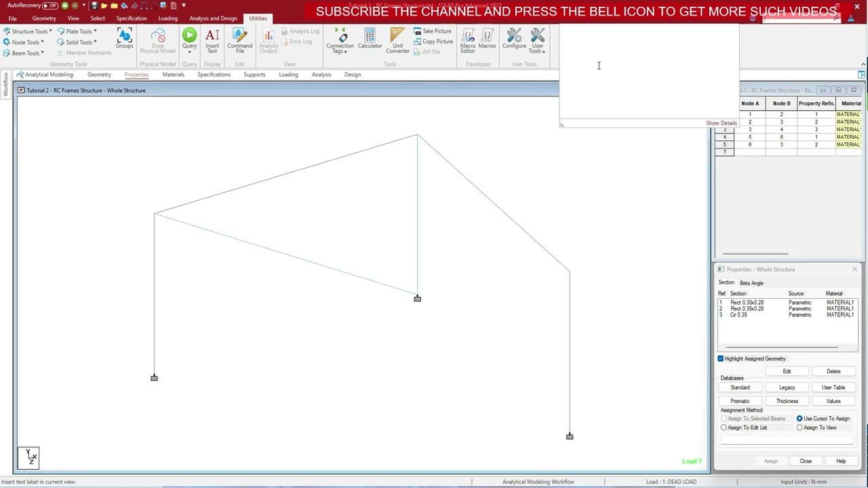Open the Unit Converter
The height and width of the screenshot is (488, 868).
point(397,41)
